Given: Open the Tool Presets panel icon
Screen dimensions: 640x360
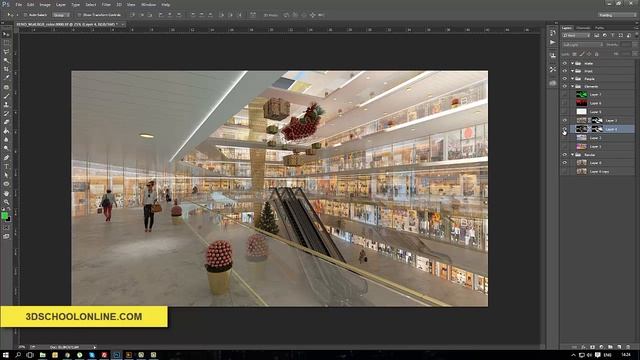Looking at the screenshot, I should 553,69.
